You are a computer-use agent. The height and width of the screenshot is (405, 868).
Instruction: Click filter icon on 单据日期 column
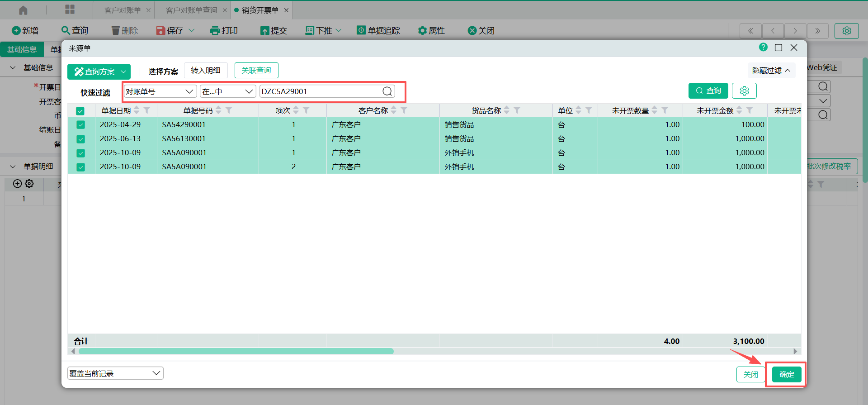pyautogui.click(x=147, y=110)
